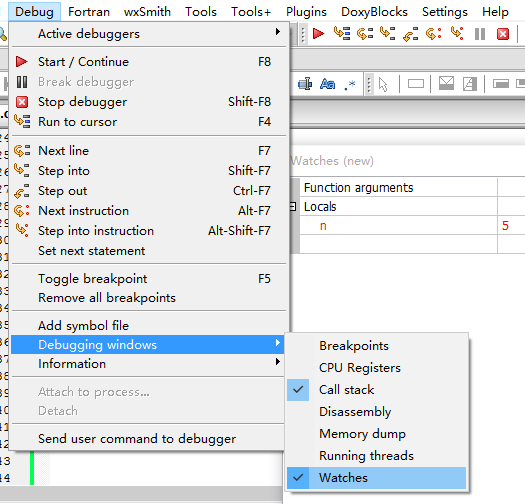Screen dimensions: 525x504
Task: Click the Break debugger pause toolbar icon
Action: (x=480, y=34)
